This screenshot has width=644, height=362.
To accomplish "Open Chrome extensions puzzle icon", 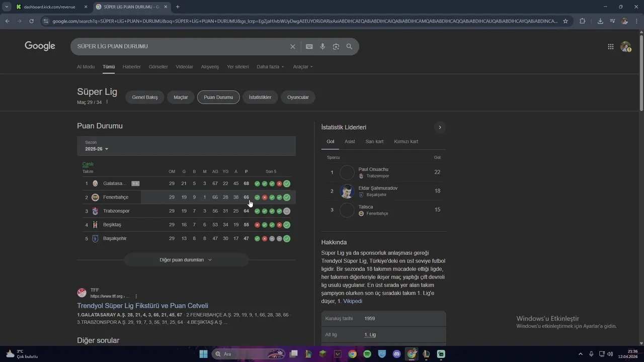I will coord(583,21).
